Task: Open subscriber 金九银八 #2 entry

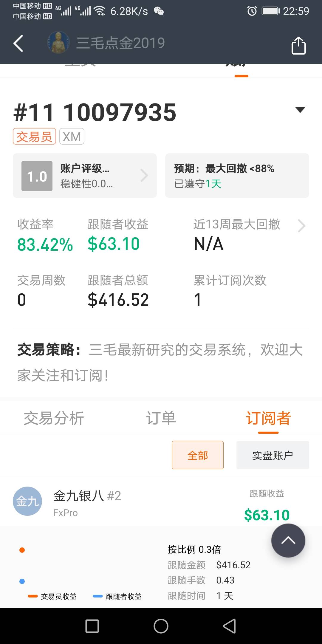Action: [87, 496]
